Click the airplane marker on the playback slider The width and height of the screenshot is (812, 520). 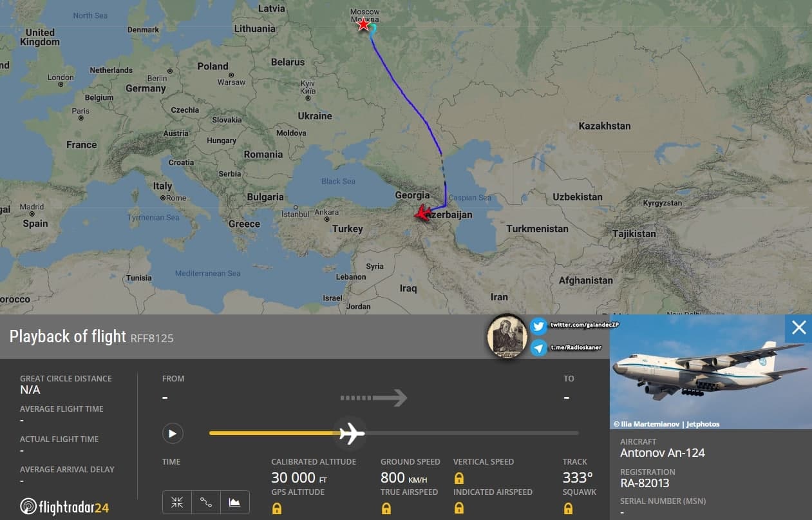tap(352, 433)
